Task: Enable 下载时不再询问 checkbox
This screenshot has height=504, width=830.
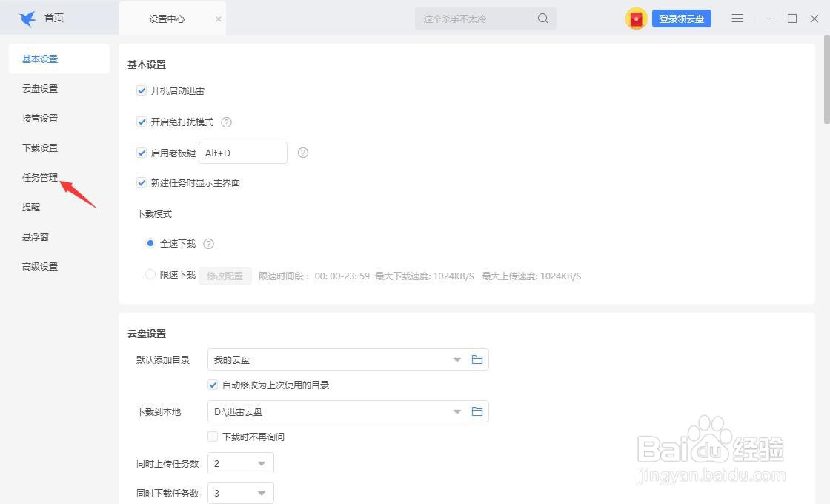Action: pos(213,437)
